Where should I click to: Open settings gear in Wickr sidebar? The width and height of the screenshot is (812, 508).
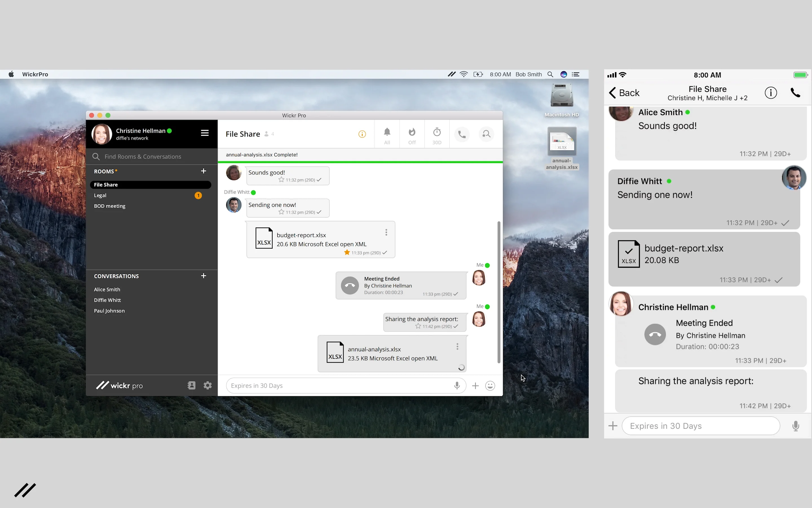click(208, 385)
